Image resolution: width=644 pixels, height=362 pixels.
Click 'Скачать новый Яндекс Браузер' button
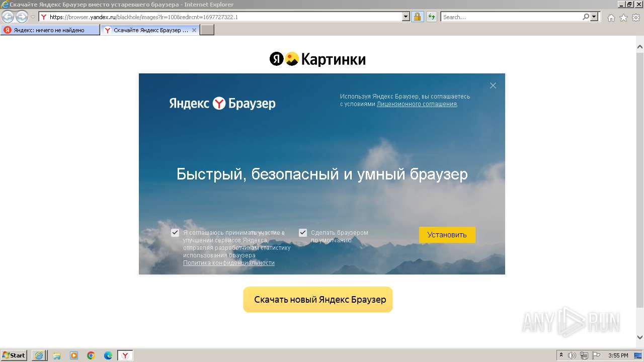[318, 300]
